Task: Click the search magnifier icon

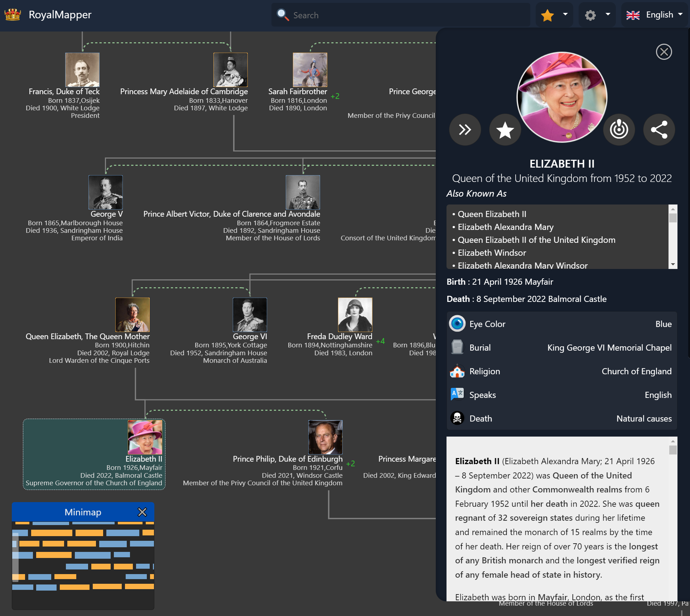Action: tap(283, 15)
